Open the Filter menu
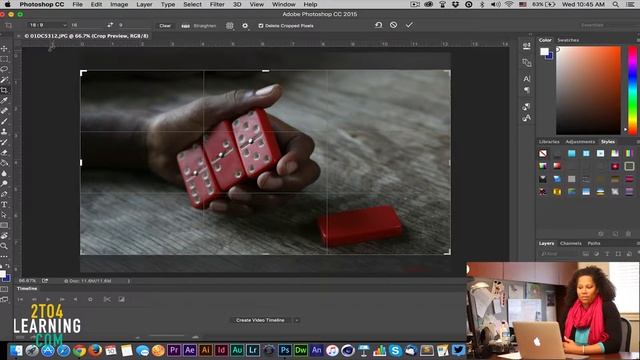The height and width of the screenshot is (360, 640). point(217,4)
